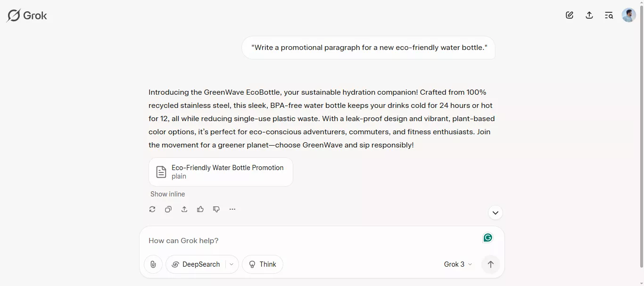Attach a file with paperclip icon
The image size is (644, 286).
[x=153, y=264]
